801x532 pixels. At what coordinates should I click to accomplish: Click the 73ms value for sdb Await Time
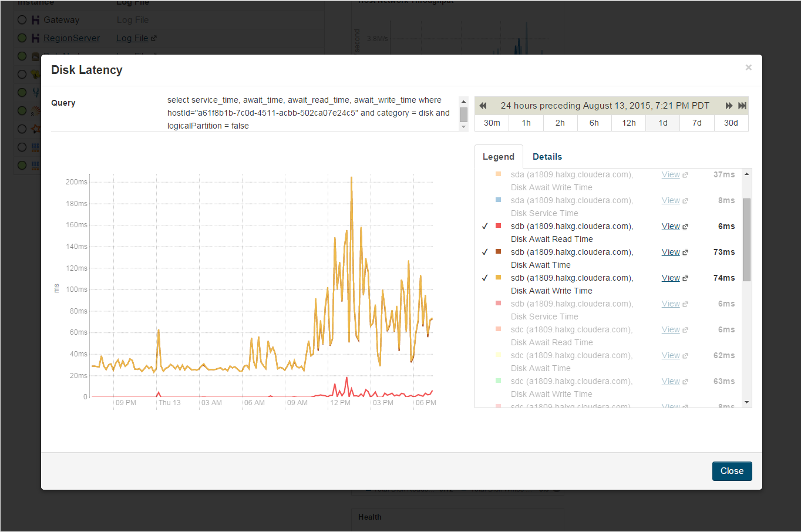pos(724,252)
